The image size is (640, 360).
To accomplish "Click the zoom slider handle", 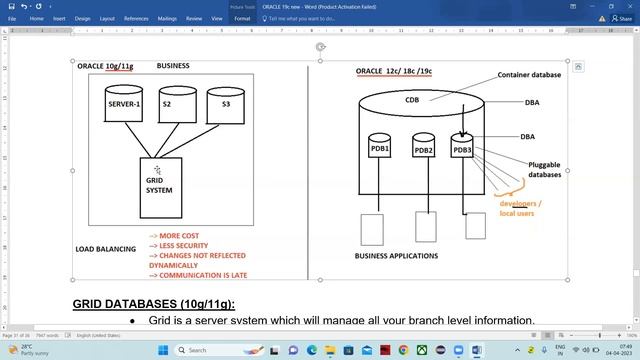I will pos(600,336).
